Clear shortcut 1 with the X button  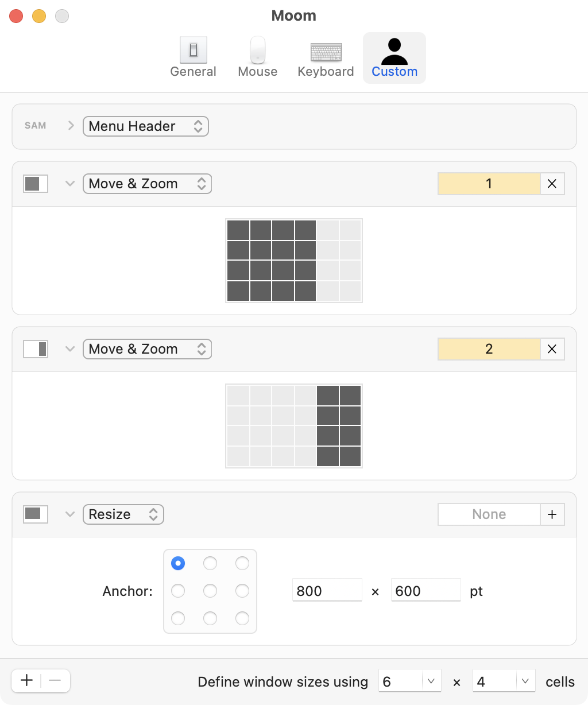click(552, 184)
